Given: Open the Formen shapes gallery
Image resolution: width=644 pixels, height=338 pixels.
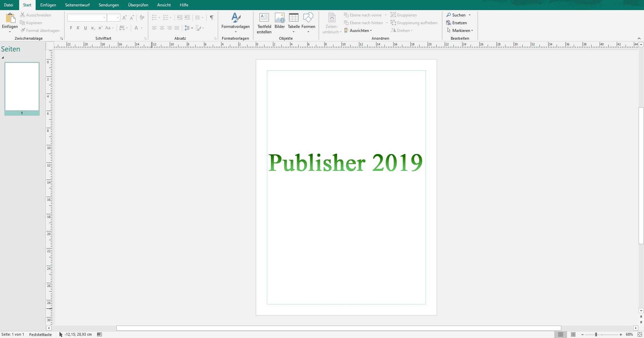Looking at the screenshot, I should click(x=308, y=23).
